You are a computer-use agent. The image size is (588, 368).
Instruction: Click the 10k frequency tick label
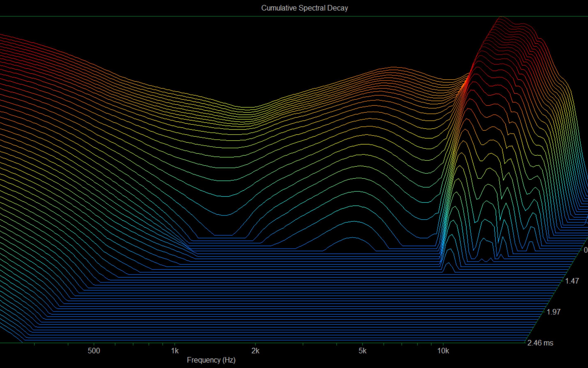point(443,351)
